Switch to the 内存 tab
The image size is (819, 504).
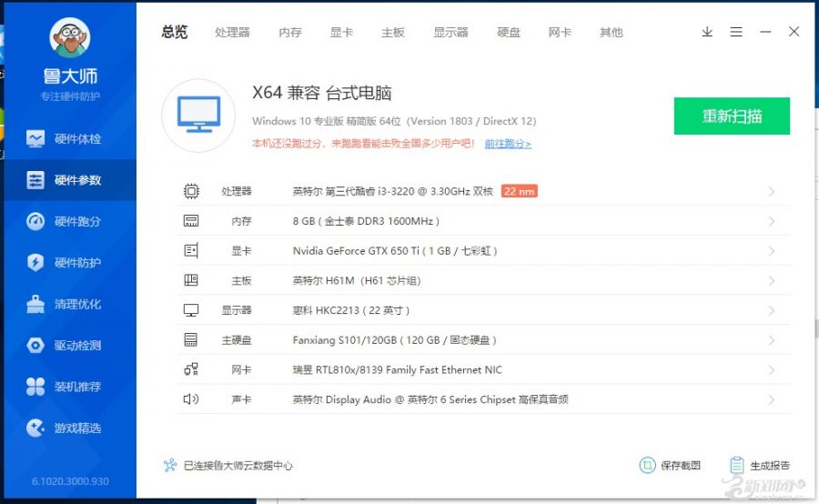tap(290, 33)
